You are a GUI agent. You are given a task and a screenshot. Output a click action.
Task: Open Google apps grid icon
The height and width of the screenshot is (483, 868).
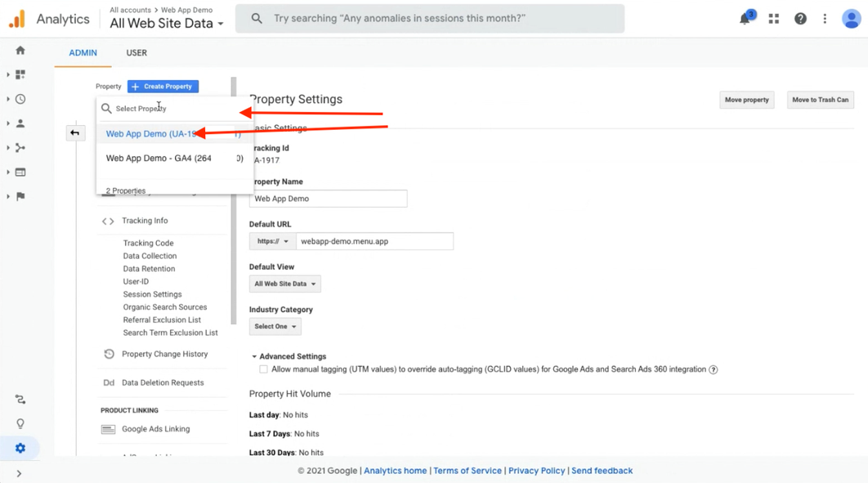click(x=774, y=19)
